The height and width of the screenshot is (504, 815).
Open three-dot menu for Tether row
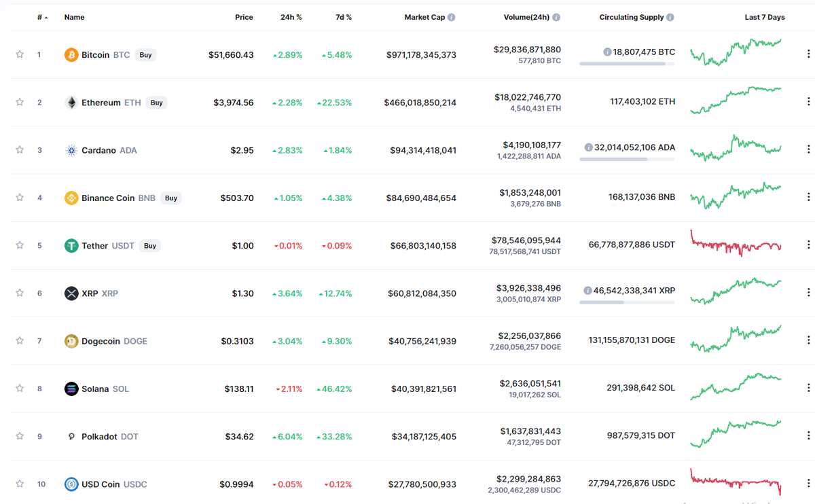(808, 245)
